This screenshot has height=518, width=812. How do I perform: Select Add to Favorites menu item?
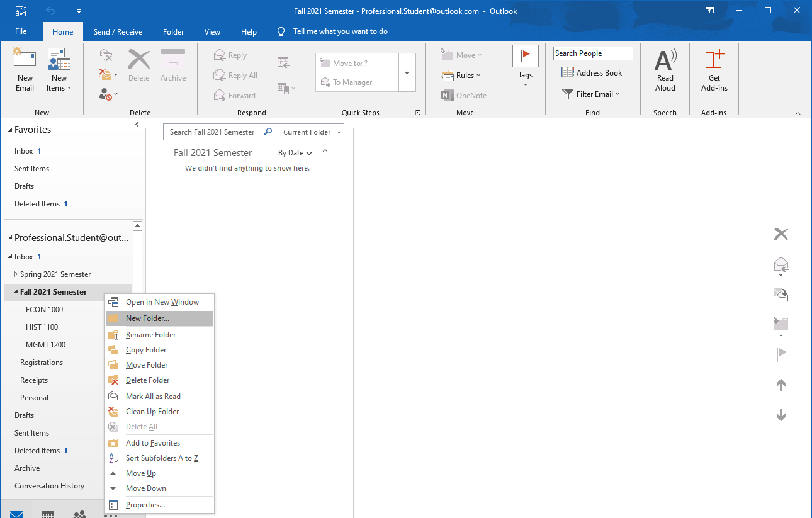click(160, 443)
